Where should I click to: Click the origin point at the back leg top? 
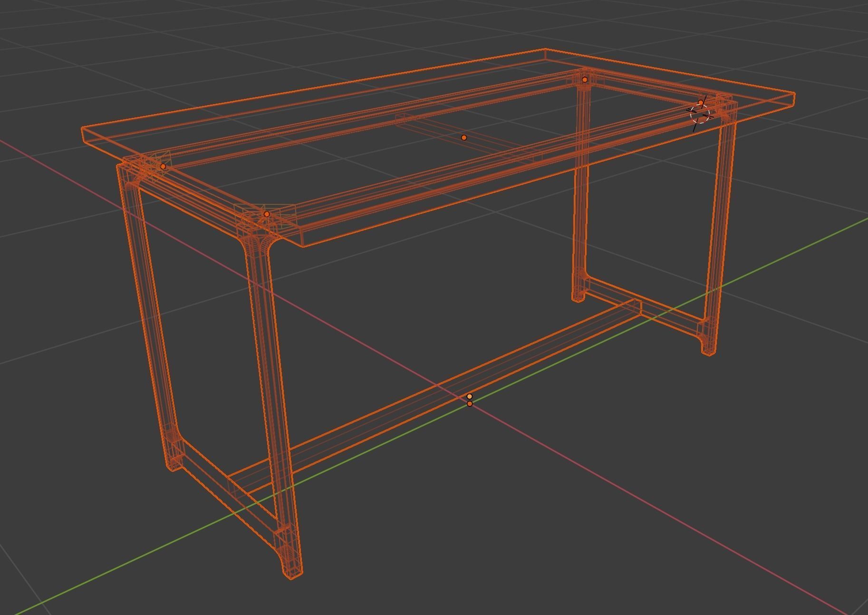tap(584, 79)
